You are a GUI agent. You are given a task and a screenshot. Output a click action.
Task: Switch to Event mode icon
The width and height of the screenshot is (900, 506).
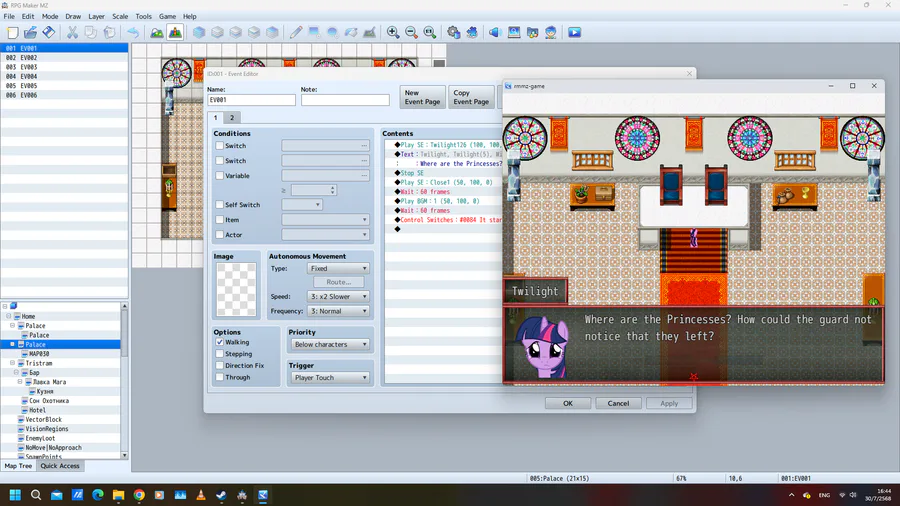[175, 33]
